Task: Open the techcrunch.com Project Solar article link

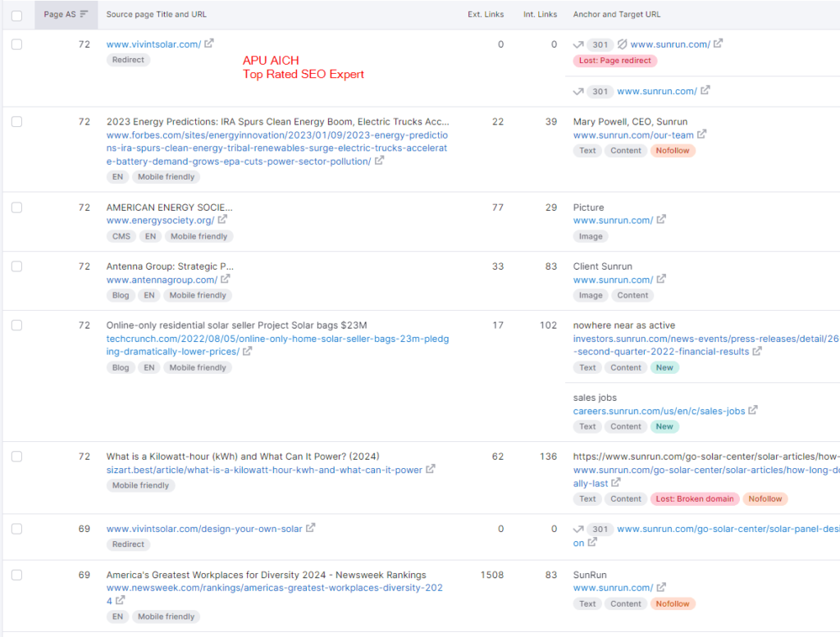Action: (x=277, y=344)
